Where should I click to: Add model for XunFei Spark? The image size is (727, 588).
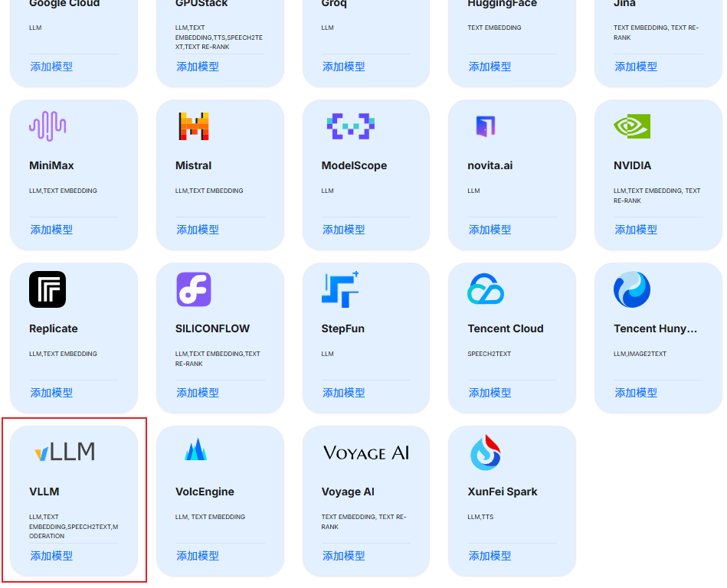[x=490, y=556]
